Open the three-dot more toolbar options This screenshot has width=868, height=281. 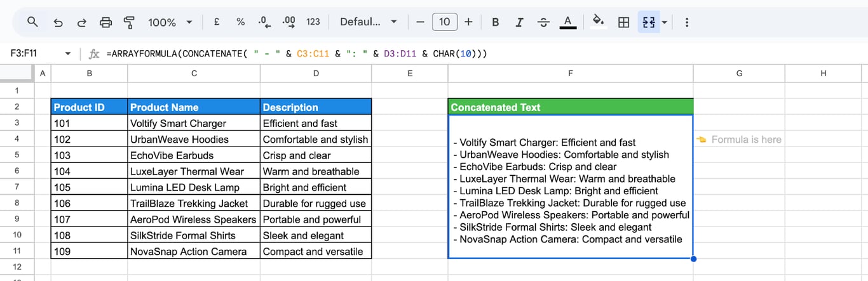pyautogui.click(x=686, y=22)
